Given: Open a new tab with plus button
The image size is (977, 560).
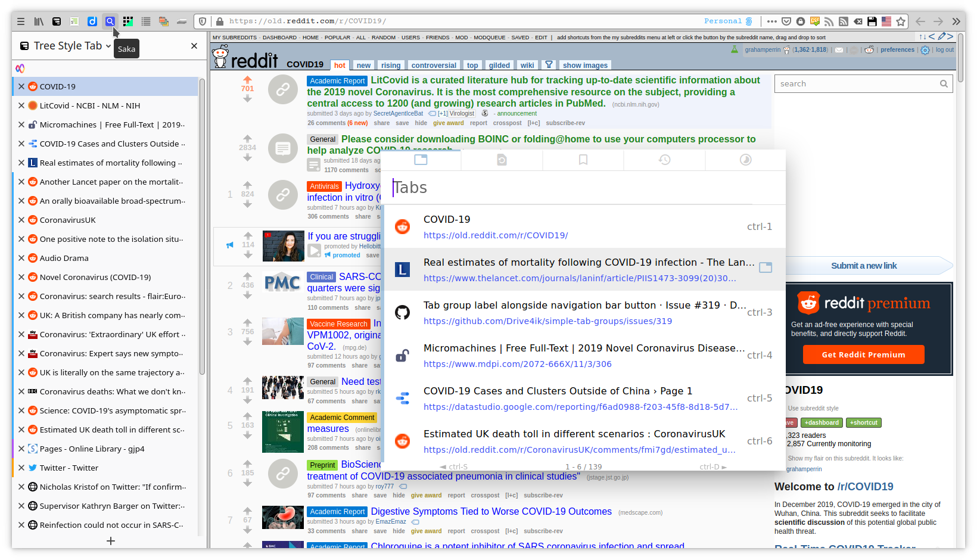Looking at the screenshot, I should pos(111,541).
